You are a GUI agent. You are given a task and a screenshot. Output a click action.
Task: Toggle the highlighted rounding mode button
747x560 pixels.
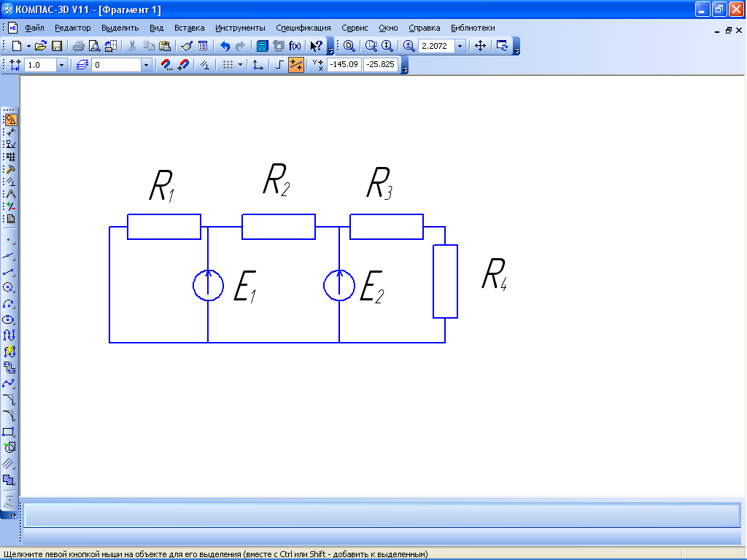296,65
